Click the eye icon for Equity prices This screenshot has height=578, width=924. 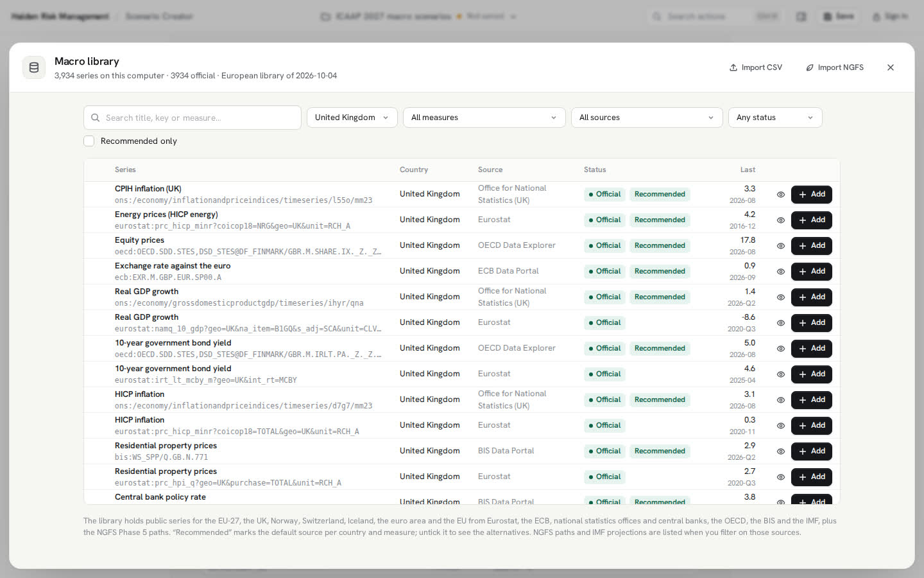[781, 246]
